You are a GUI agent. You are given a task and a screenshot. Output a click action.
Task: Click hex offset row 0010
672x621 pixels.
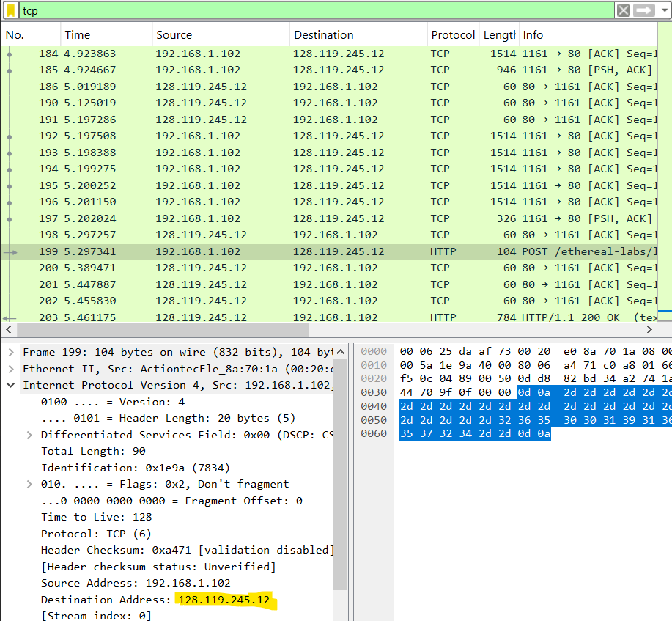click(x=374, y=365)
